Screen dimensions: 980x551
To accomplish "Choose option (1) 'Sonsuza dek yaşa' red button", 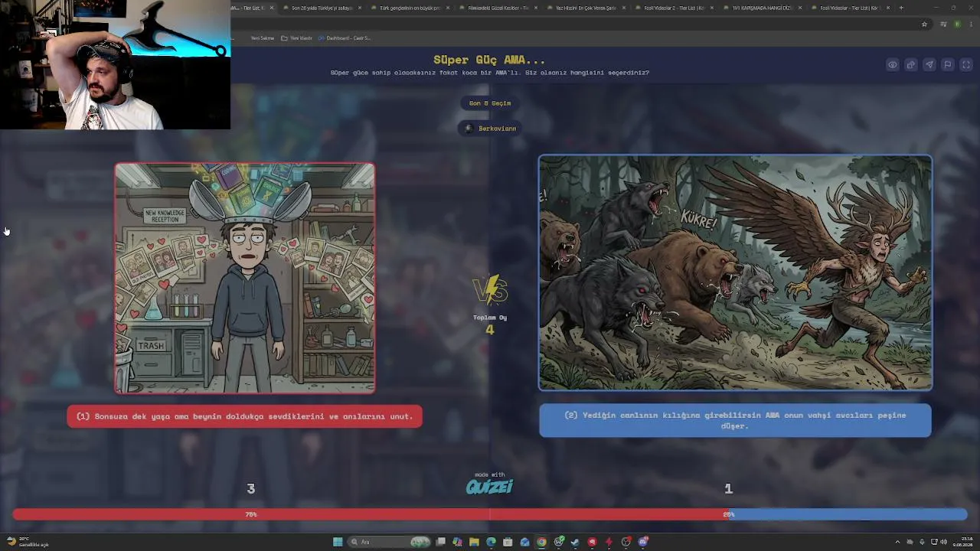I will (x=244, y=416).
